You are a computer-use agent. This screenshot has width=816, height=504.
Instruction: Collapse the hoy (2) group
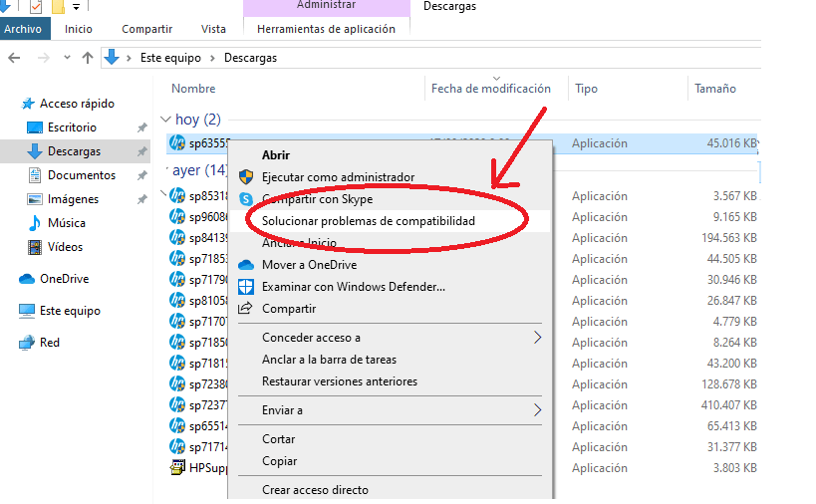[165, 120]
